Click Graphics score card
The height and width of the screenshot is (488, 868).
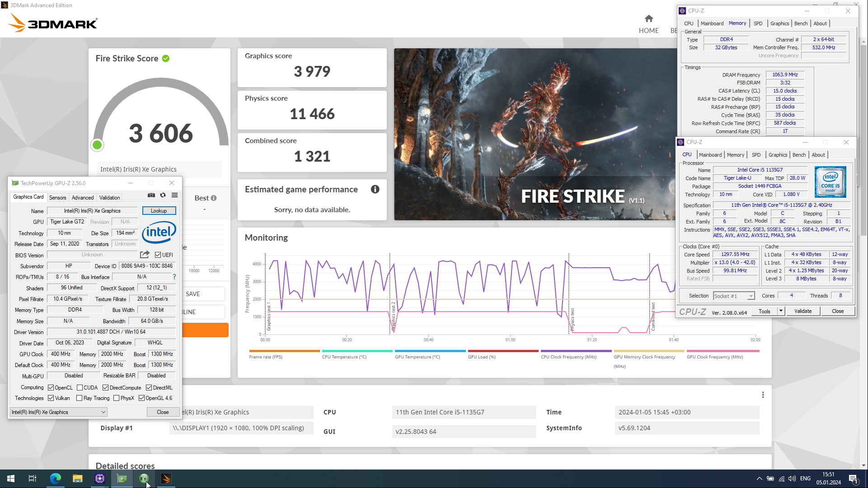[312, 67]
